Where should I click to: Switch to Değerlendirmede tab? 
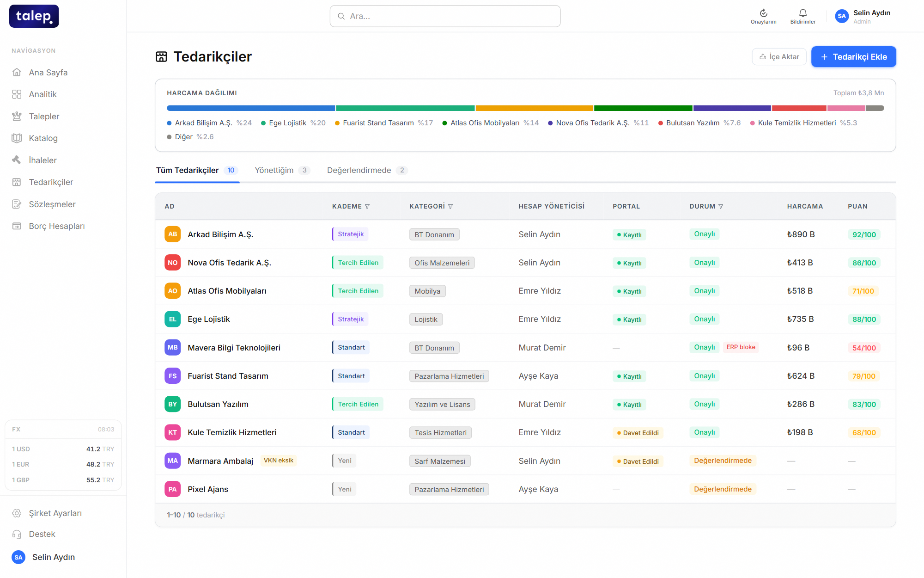(367, 170)
